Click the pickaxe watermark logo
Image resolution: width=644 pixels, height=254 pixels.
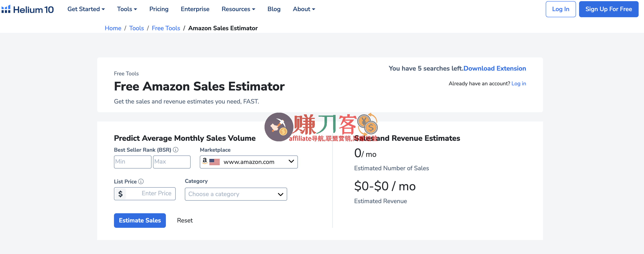(279, 127)
